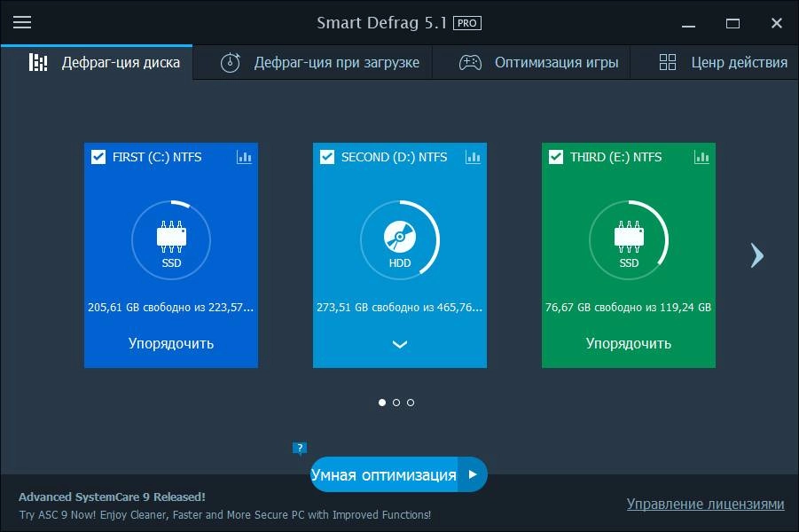Click 205,61 GB free space text
Viewport: 799px width, 532px height.
coord(170,308)
